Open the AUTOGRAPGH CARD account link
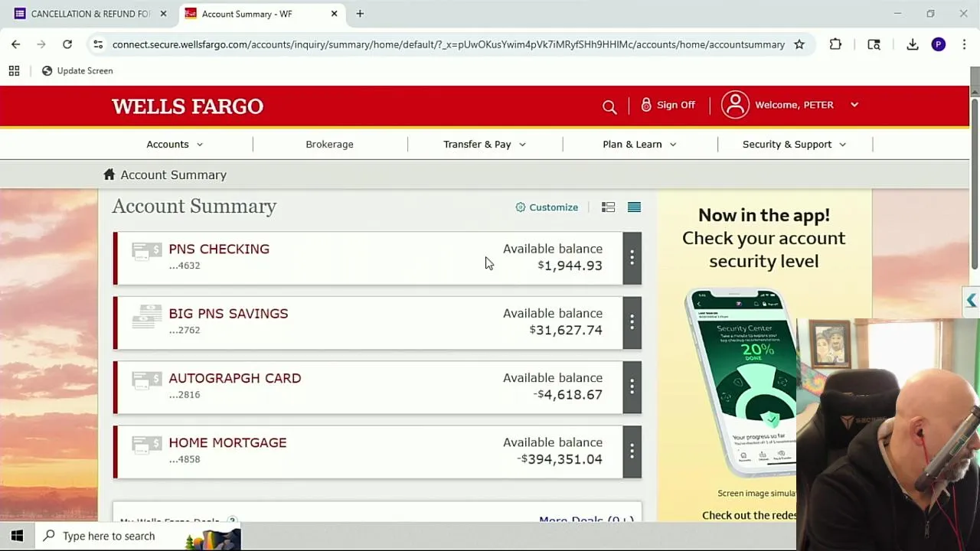 235,378
